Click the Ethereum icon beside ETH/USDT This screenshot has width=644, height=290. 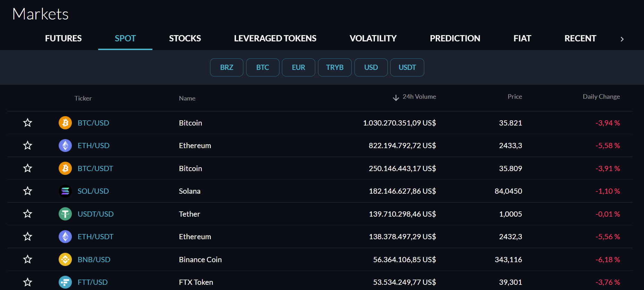tap(65, 236)
